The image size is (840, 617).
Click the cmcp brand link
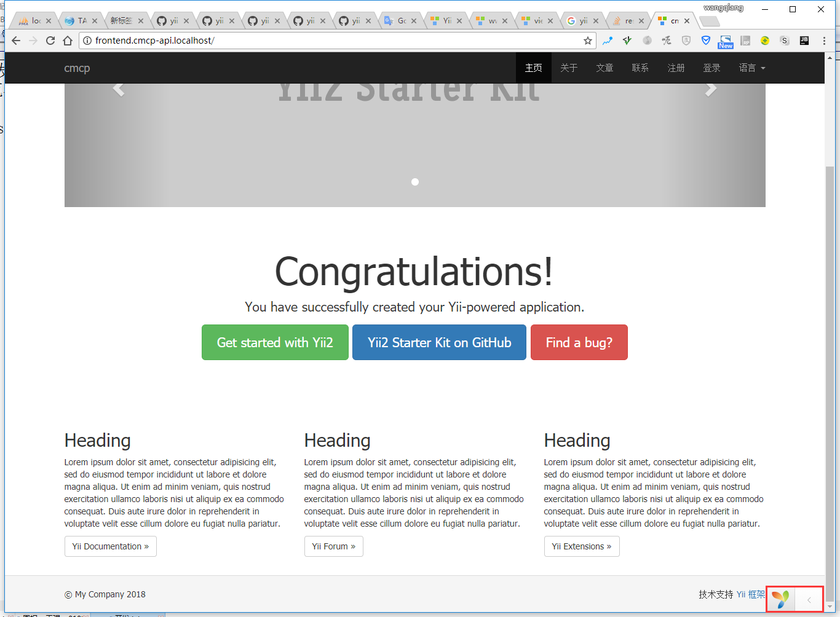pyautogui.click(x=77, y=68)
